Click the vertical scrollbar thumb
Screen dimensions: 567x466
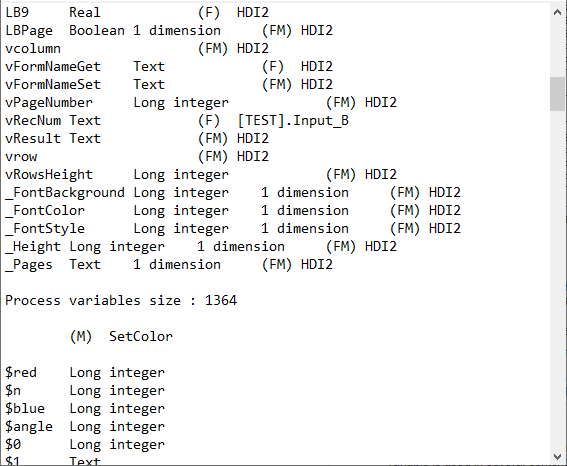[558, 94]
